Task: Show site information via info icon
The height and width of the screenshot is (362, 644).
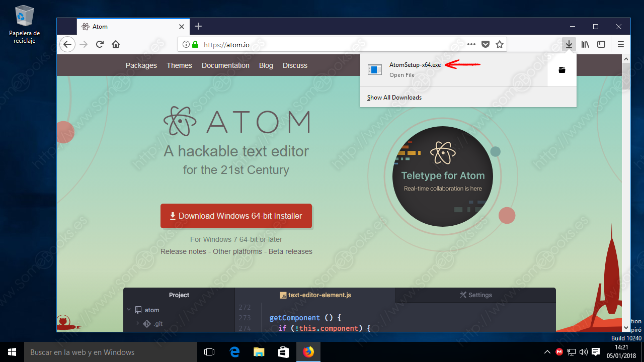Action: click(x=186, y=44)
